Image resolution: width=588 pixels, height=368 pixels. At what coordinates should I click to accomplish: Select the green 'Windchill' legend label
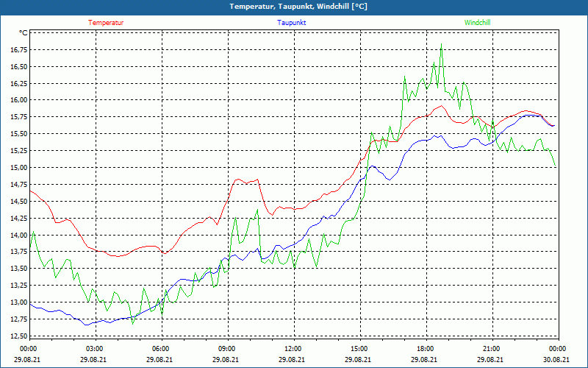point(477,23)
